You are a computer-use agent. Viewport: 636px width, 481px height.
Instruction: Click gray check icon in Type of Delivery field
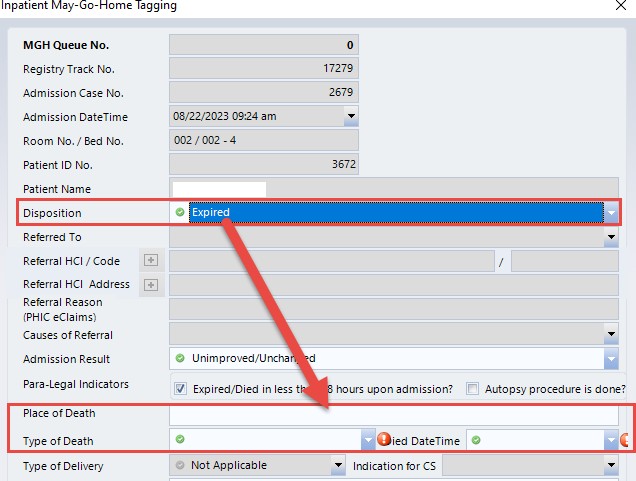point(180,466)
